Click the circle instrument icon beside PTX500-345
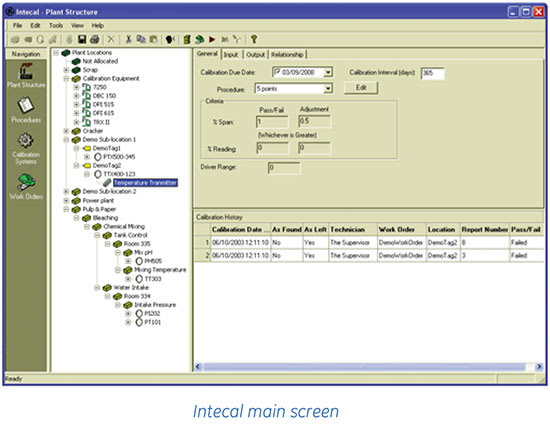The width and height of the screenshot is (550, 427). 98,156
